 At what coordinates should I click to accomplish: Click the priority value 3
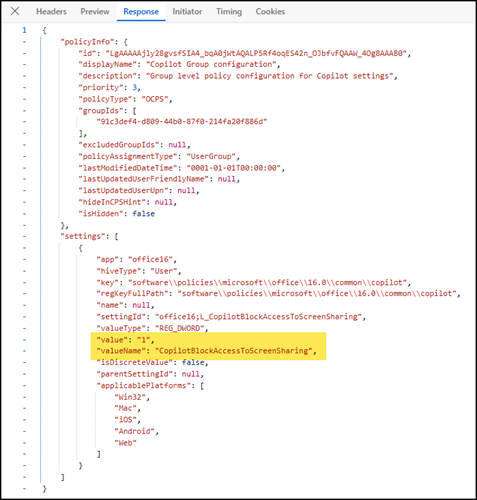135,88
